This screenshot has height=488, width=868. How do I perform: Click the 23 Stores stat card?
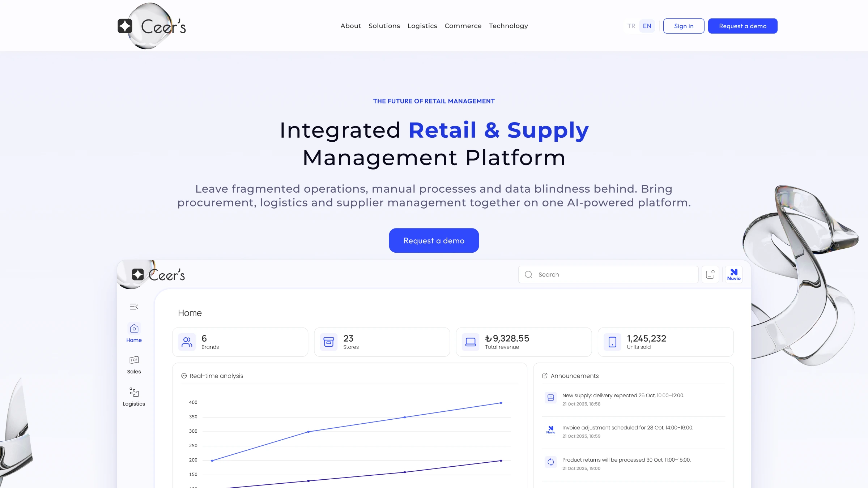click(x=382, y=342)
